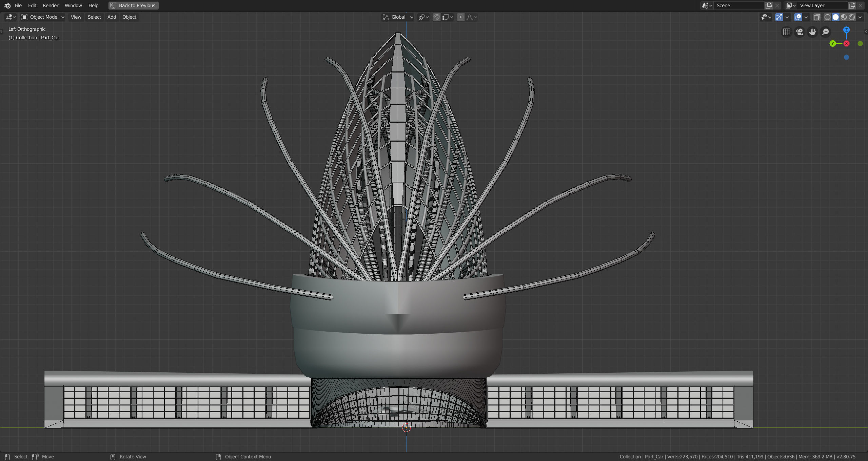The image size is (868, 461).
Task: Open the Add menu in viewport header
Action: [x=112, y=17]
